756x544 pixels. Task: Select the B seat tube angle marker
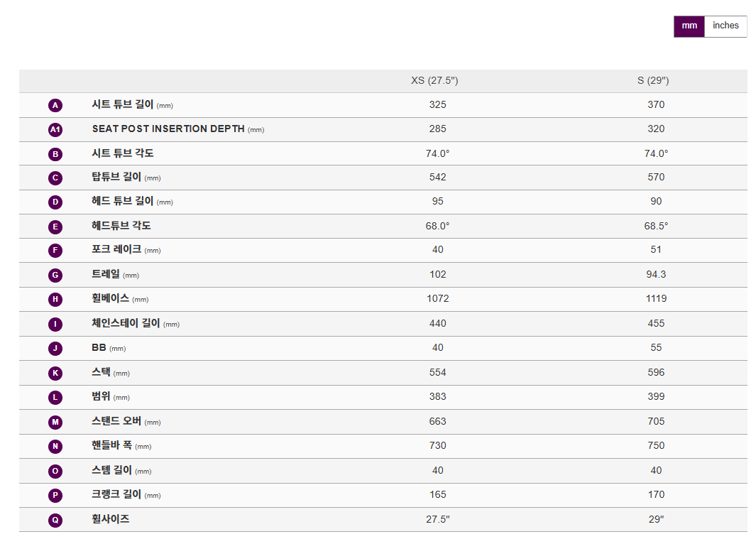55,153
